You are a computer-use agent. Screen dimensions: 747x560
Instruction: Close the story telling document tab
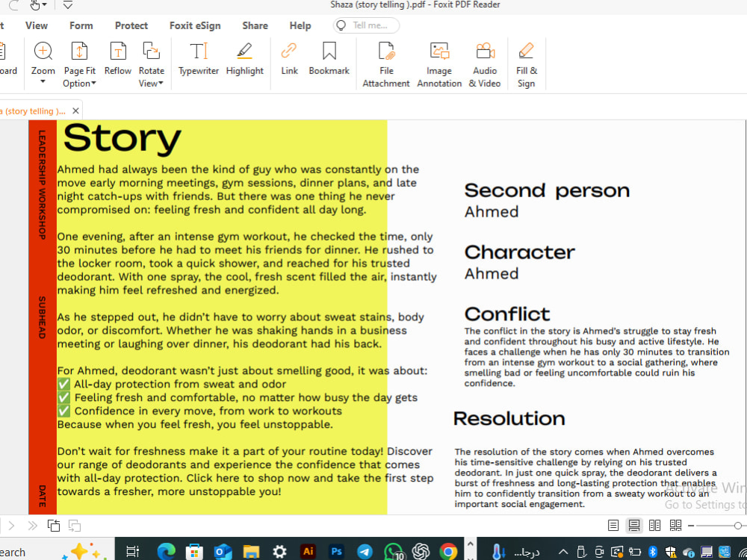click(75, 111)
